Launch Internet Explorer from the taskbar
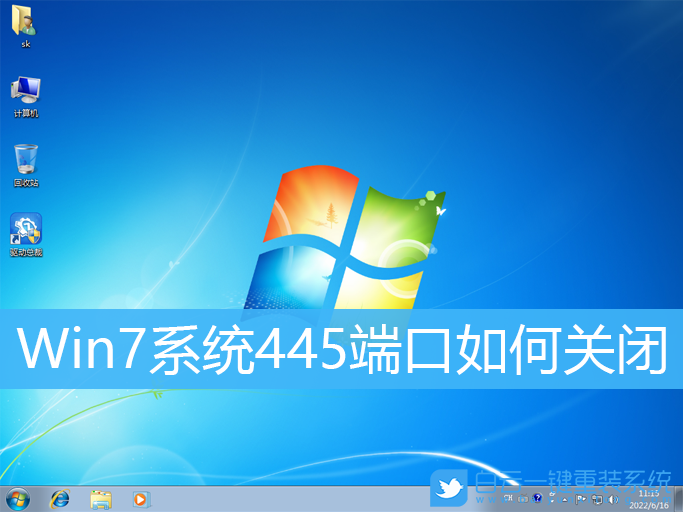 60,499
